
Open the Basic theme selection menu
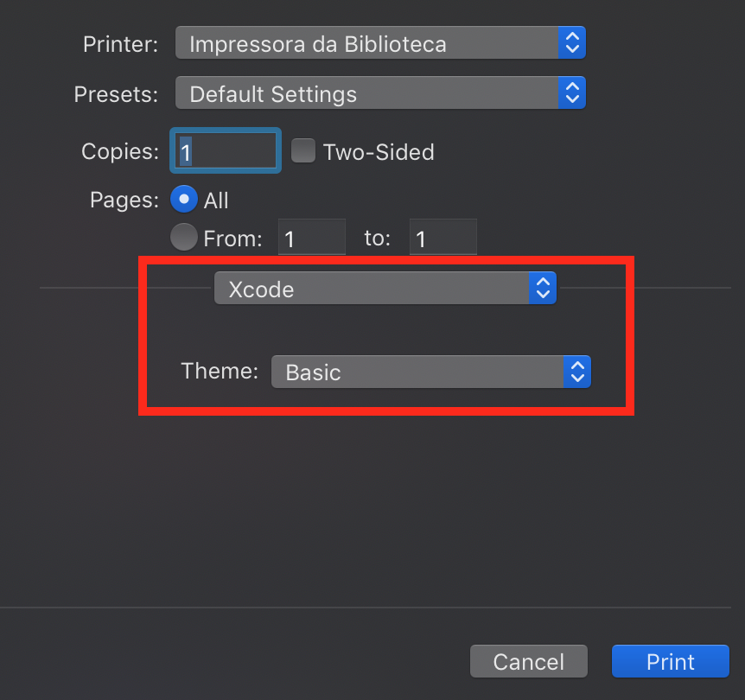click(x=417, y=372)
